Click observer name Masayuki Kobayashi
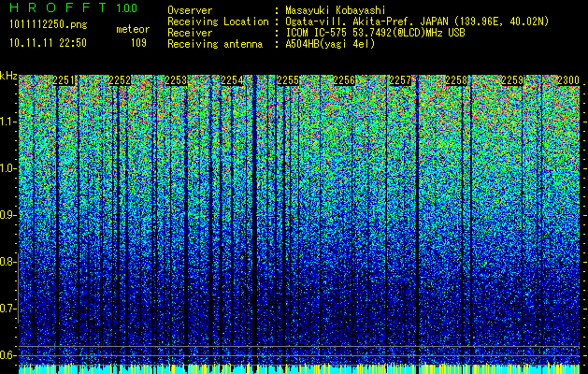The width and height of the screenshot is (588, 374). pos(336,10)
